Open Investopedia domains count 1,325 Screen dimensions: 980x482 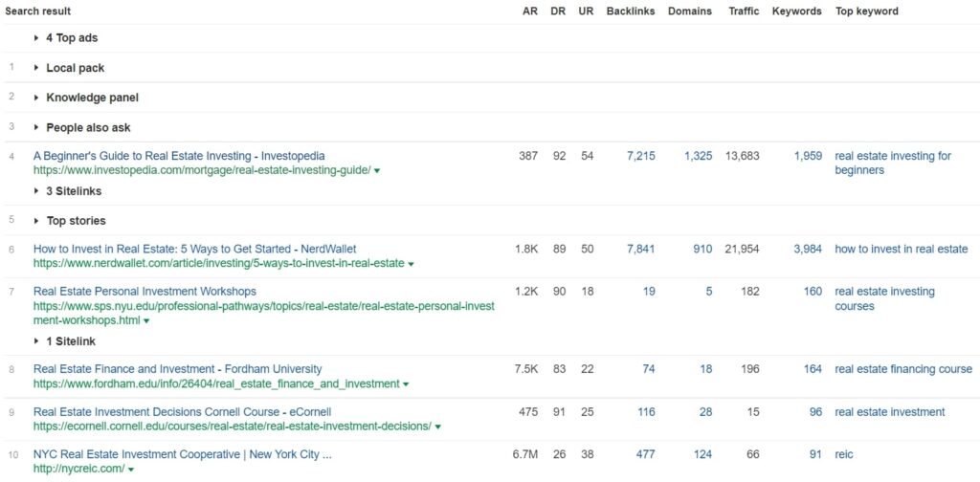pos(698,156)
